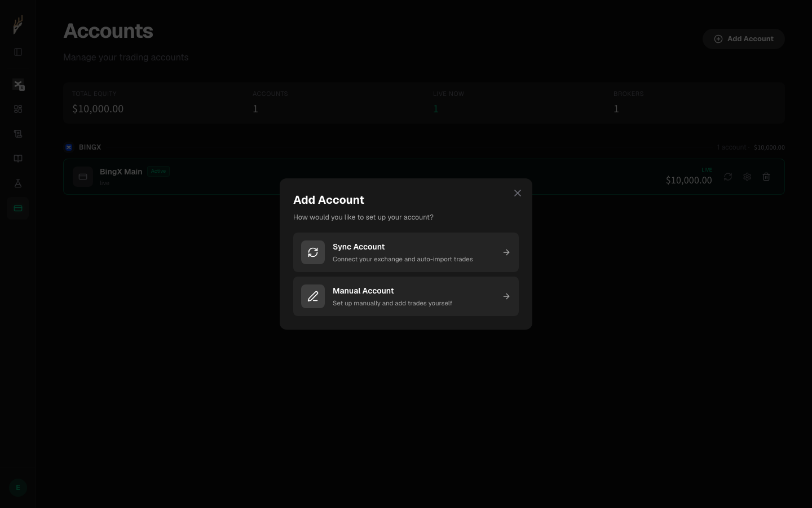Click the BingX broker logo

[69, 147]
